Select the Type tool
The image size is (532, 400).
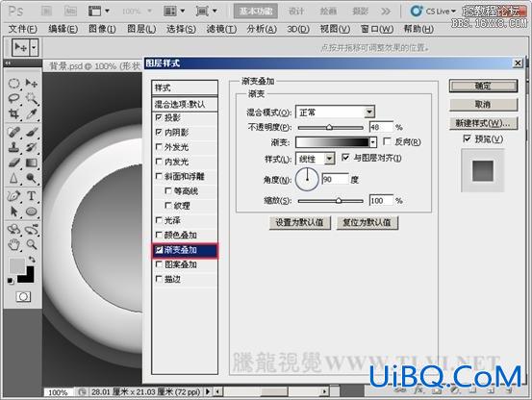pos(32,196)
